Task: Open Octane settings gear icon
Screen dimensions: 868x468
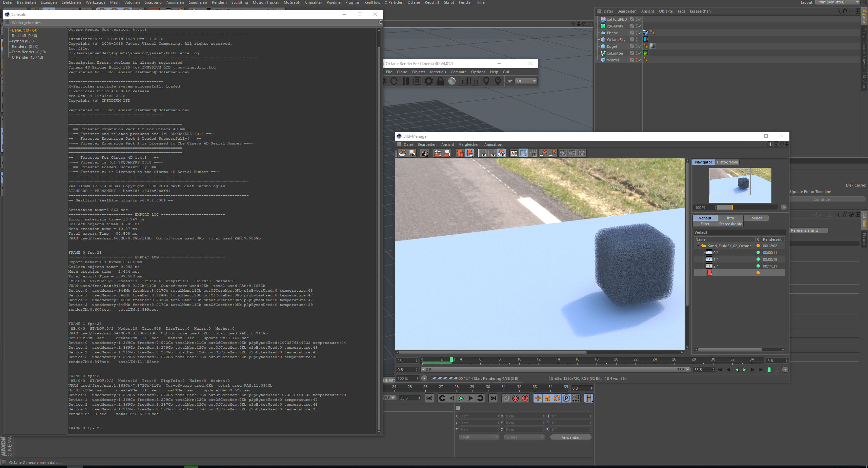Action: (429, 81)
